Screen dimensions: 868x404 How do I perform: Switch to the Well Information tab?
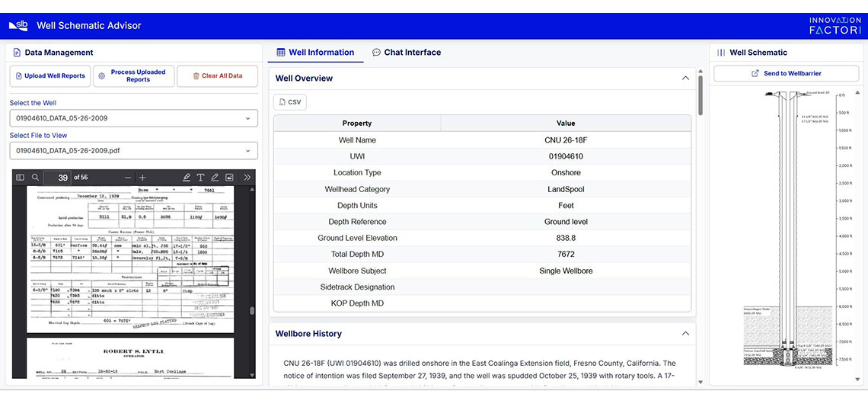315,53
